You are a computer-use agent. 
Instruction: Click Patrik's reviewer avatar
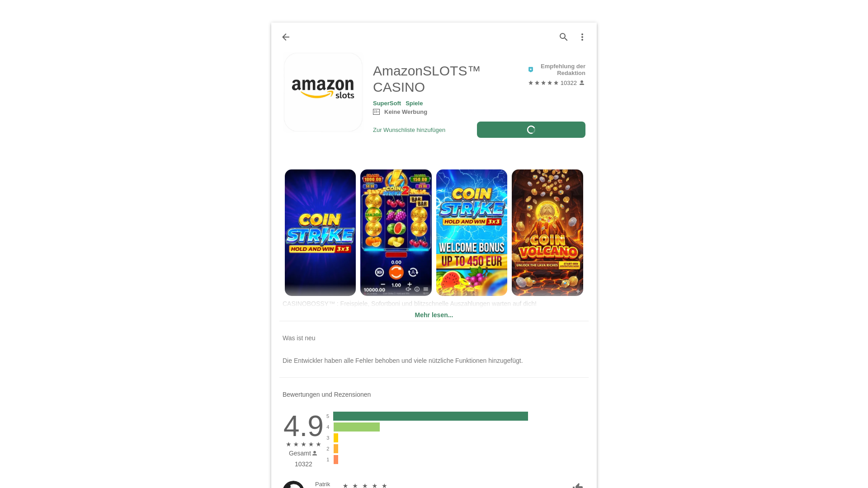tap(293, 484)
